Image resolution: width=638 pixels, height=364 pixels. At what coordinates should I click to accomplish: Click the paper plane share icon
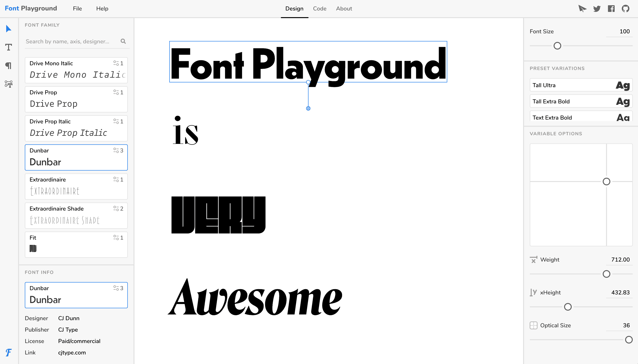click(x=582, y=9)
